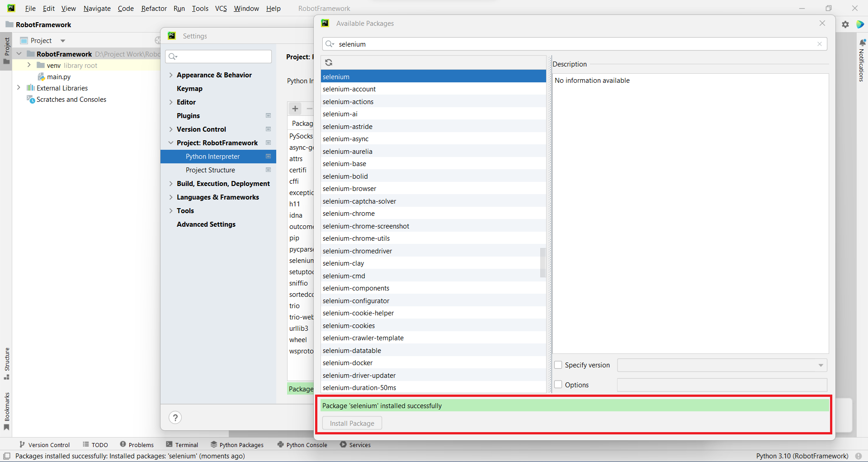This screenshot has height=462, width=868.
Task: Click the status bar tool windows toggle icon
Action: click(x=7, y=456)
